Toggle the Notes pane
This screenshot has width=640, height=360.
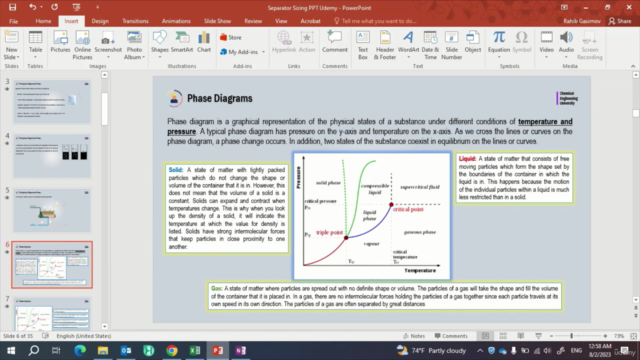pyautogui.click(x=414, y=336)
